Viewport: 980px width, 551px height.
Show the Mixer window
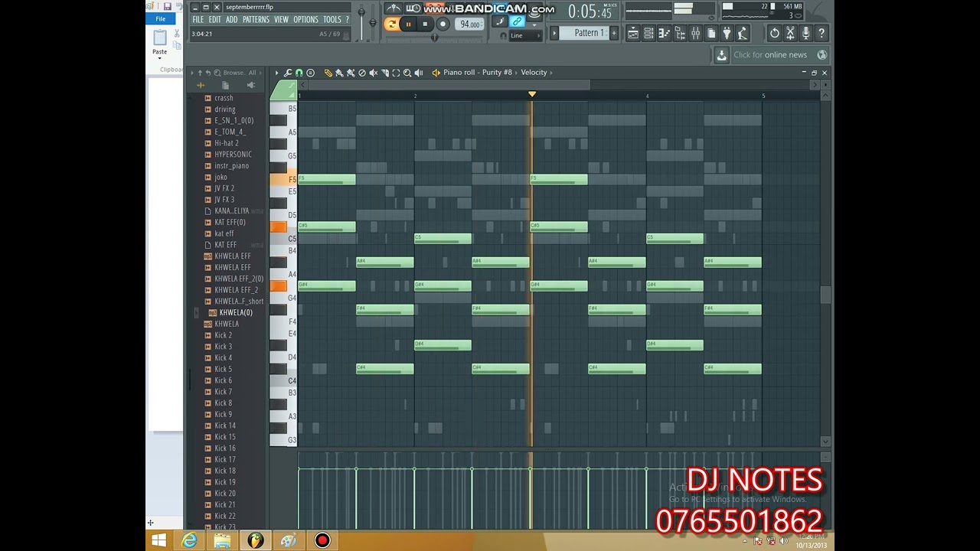click(x=695, y=34)
